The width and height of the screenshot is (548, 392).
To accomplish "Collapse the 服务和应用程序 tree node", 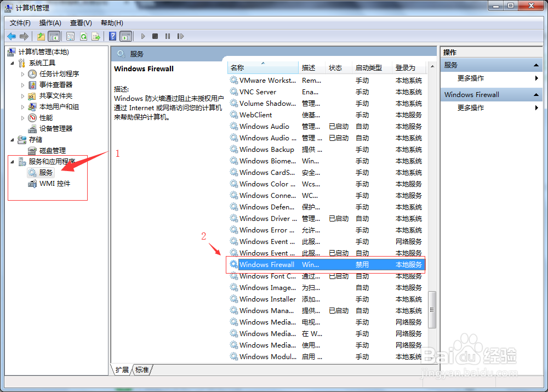I will pos(12,162).
